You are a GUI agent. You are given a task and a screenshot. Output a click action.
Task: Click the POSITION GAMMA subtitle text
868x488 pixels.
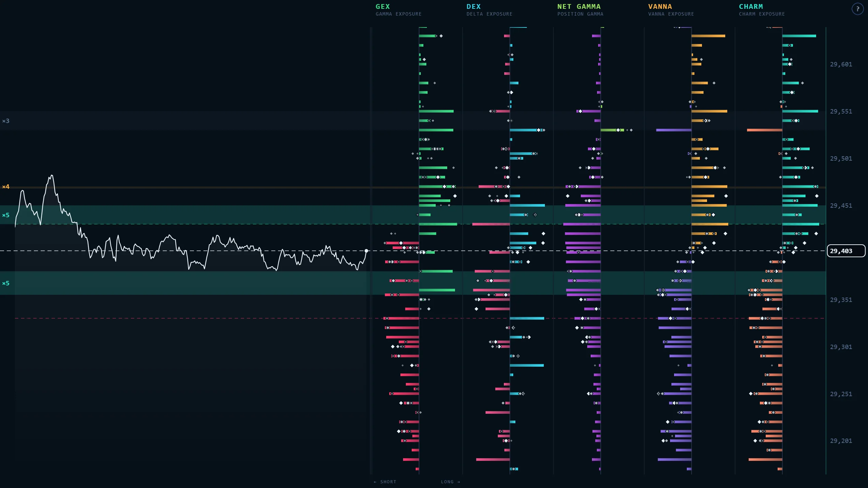tap(580, 14)
